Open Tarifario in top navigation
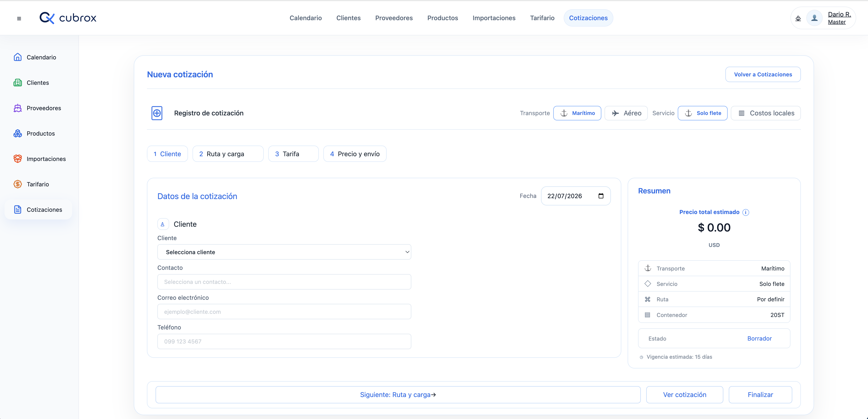This screenshot has height=419, width=868. click(542, 18)
